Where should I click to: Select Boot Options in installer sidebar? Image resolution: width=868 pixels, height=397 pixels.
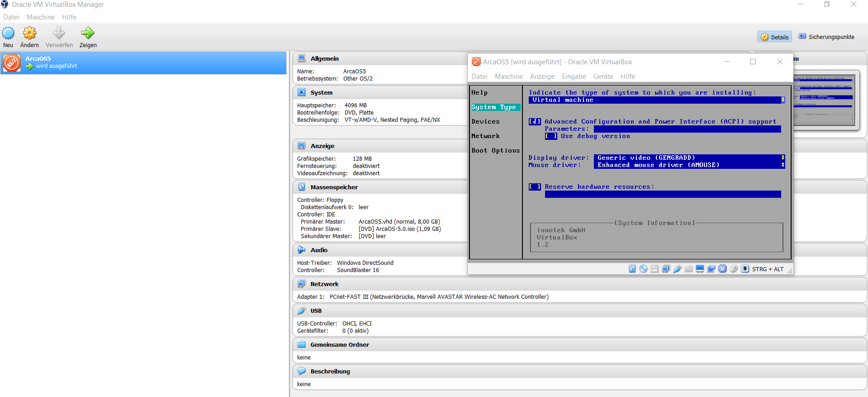pyautogui.click(x=496, y=150)
